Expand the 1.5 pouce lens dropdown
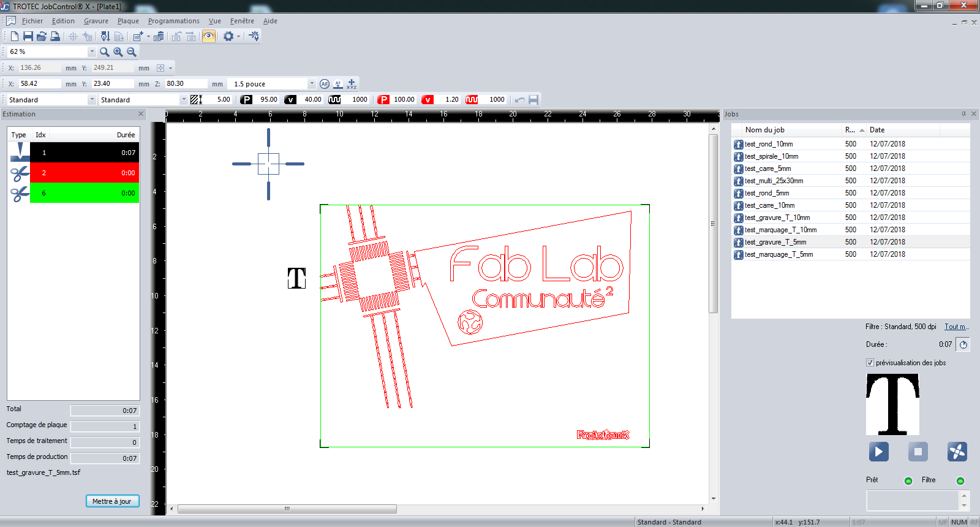 click(311, 84)
